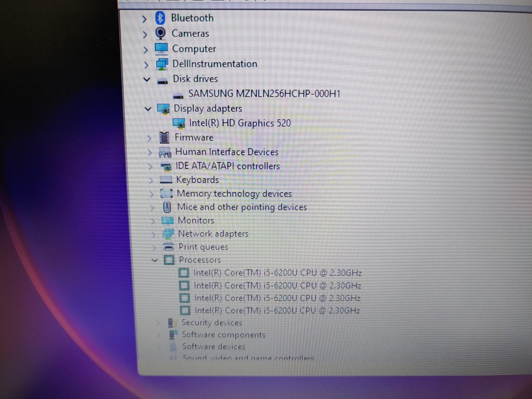Click the Cameras webcam icon

160,33
